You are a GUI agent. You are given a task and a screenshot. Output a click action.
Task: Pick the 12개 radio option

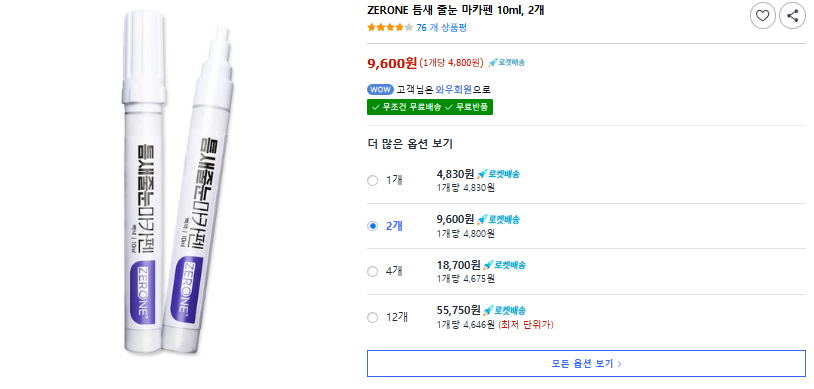coord(372,317)
